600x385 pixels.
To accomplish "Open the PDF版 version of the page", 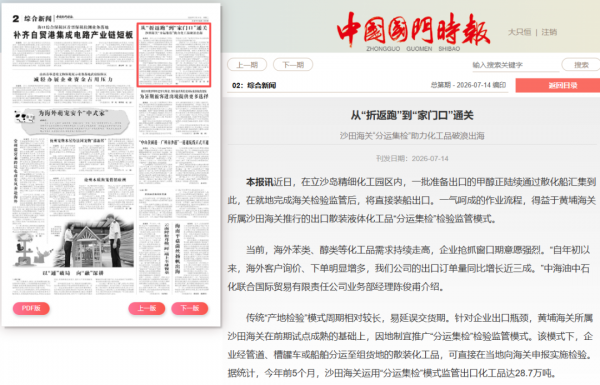I will click(31, 308).
